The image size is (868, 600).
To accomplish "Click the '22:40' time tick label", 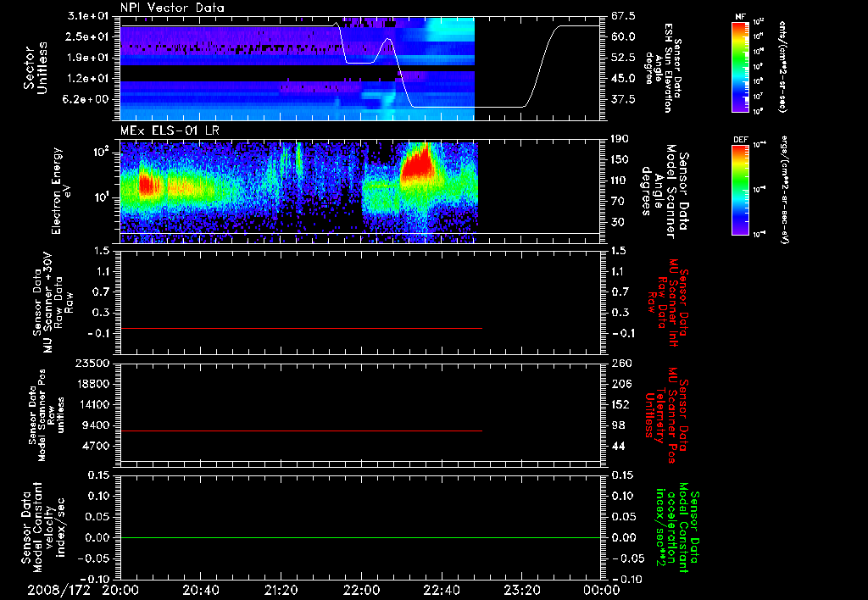I will [441, 590].
